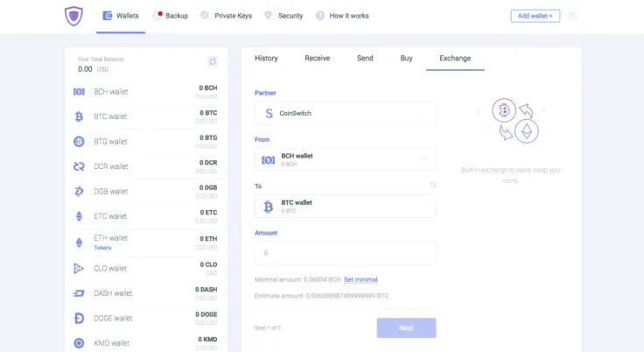
Task: Click the Backup tab icon with red dot
Action: pos(157,16)
